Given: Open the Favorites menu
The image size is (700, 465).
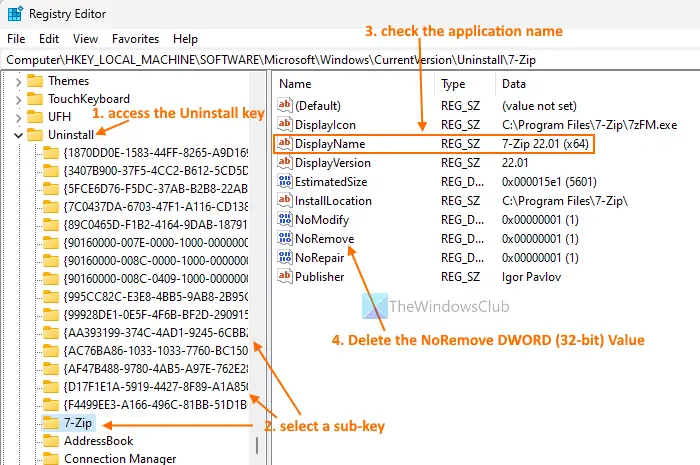Looking at the screenshot, I should [135, 39].
